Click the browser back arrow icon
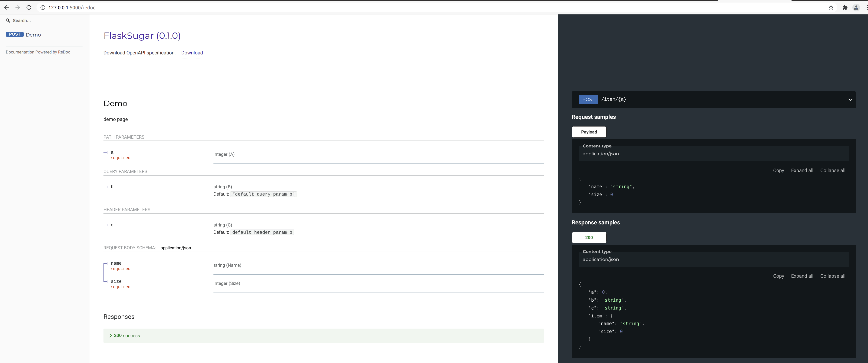This screenshot has width=868, height=363. point(7,7)
